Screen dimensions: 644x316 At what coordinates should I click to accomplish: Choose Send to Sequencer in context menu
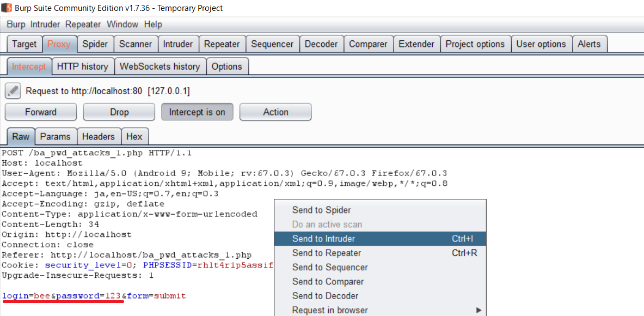click(380, 267)
